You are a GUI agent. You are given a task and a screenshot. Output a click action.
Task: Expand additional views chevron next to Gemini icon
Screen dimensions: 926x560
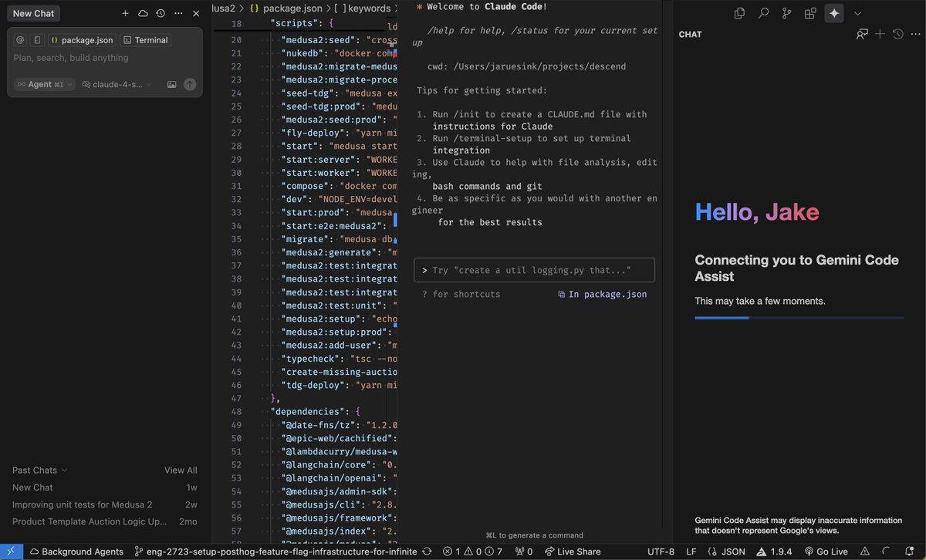[x=857, y=13]
